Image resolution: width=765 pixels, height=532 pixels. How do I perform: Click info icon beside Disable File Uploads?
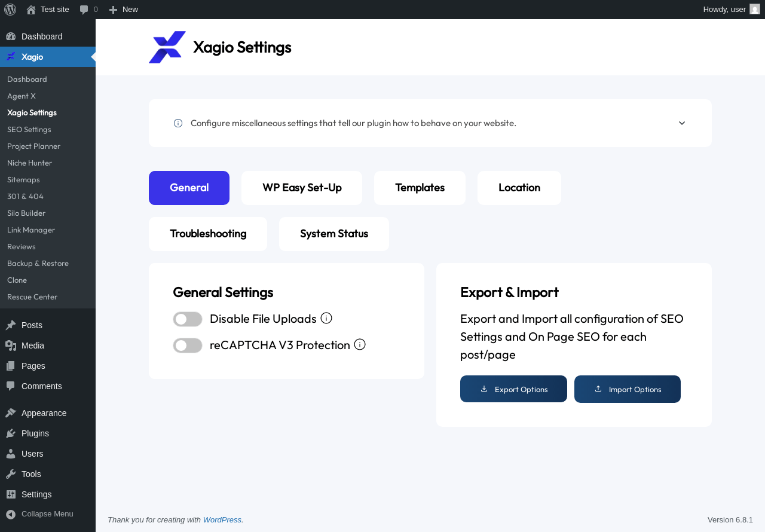[x=326, y=318]
